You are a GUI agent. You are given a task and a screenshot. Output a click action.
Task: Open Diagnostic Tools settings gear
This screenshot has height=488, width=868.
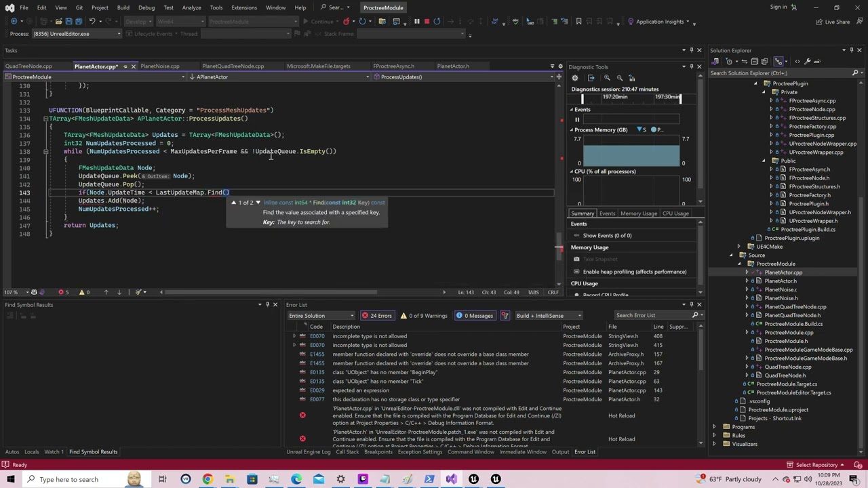click(576, 78)
